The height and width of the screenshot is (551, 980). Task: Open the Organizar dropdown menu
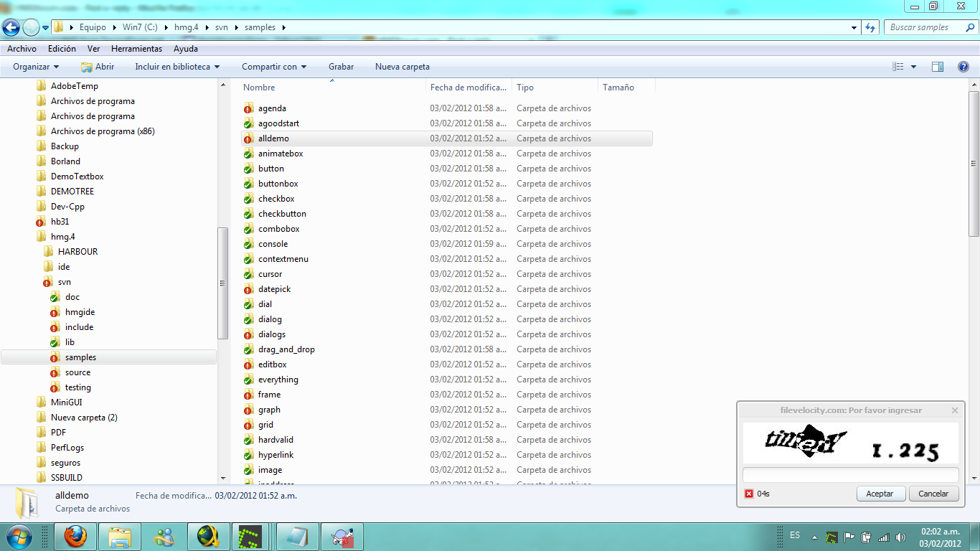click(36, 67)
